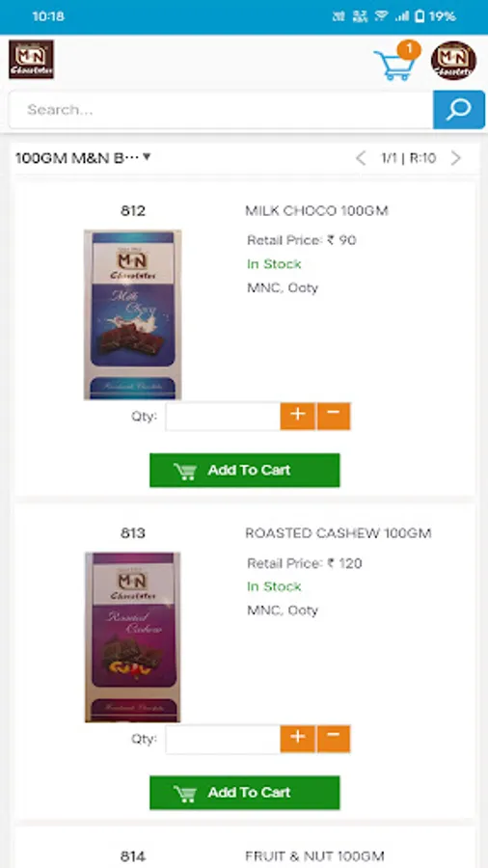This screenshot has height=868, width=488.
Task: Expand the 100GM M&N category dropdown
Action: pyautogui.click(x=83, y=158)
